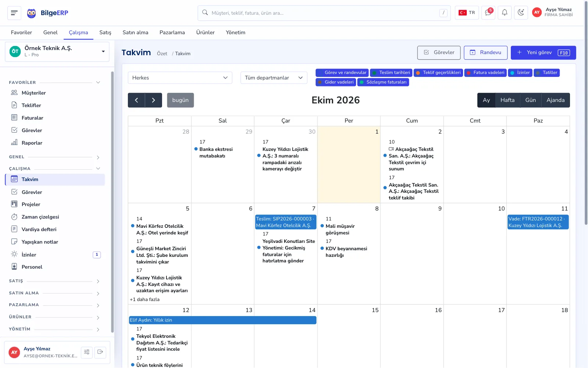
Task: Open Teklifler in the sidebar
Action: click(x=55, y=105)
